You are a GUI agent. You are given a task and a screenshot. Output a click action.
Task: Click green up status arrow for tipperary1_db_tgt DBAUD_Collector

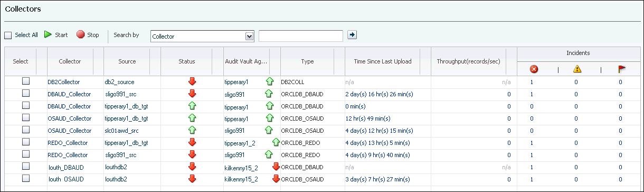192,106
